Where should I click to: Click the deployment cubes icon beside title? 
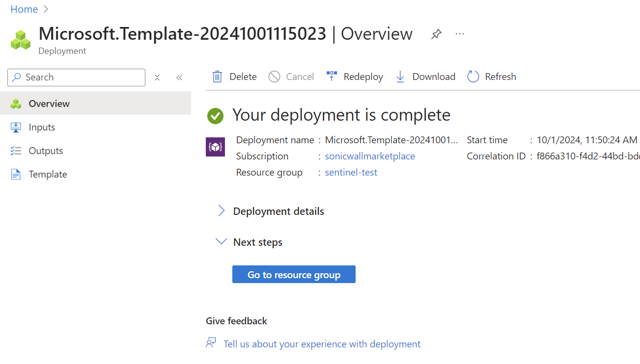(x=21, y=40)
